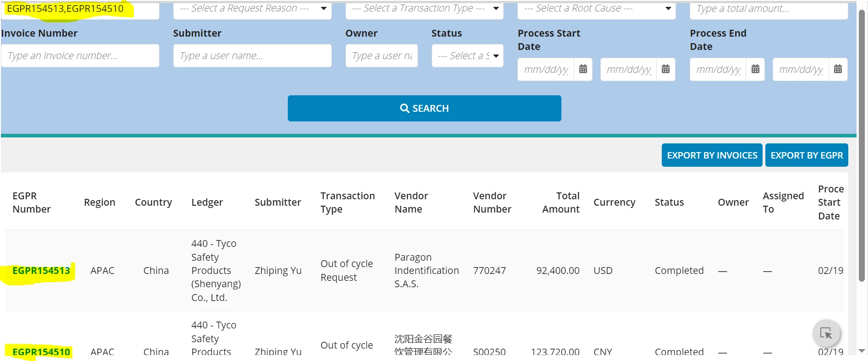Viewport: 868px width, 361px height.
Task: Select total amount 92,400.00 cell
Action: tap(558, 271)
